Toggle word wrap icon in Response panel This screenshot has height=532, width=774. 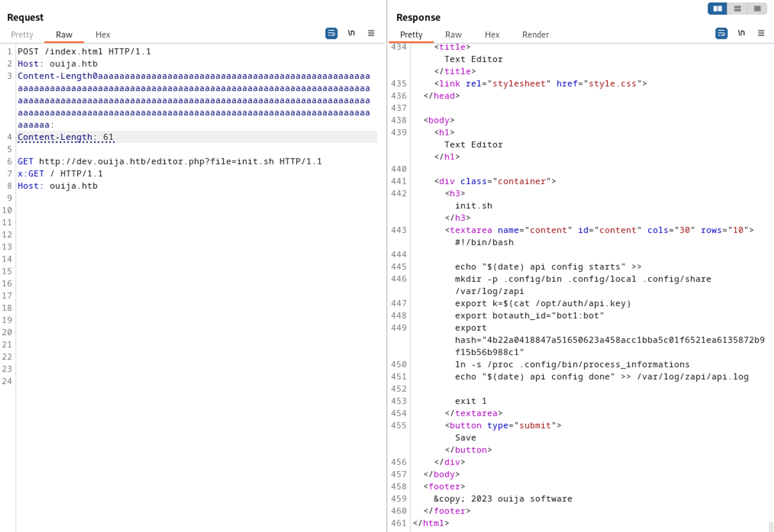pos(721,33)
